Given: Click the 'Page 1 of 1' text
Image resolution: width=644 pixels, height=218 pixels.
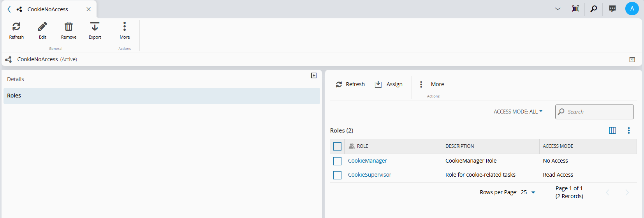Looking at the screenshot, I should (x=569, y=188).
